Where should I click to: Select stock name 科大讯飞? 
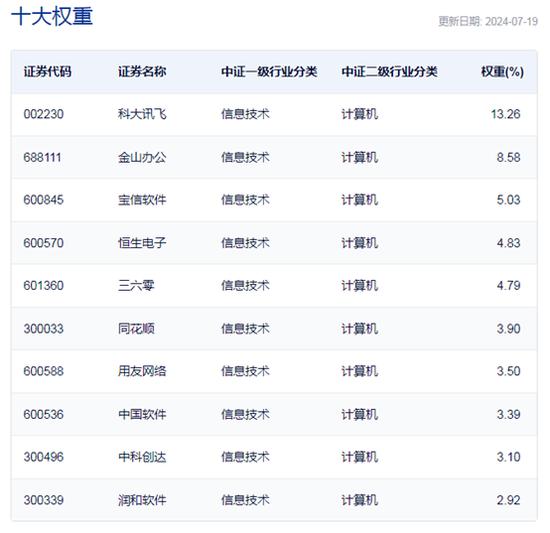142,114
